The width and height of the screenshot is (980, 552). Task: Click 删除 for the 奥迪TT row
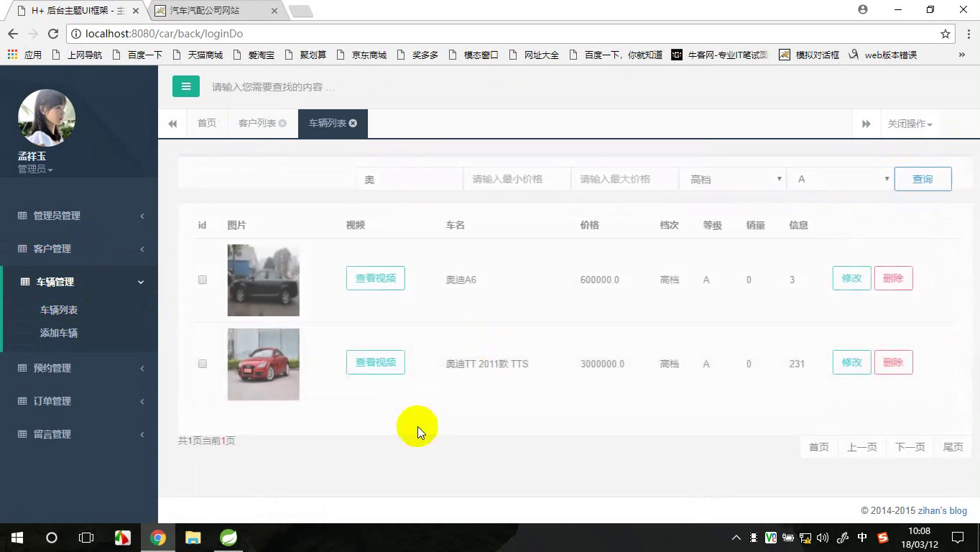point(894,362)
